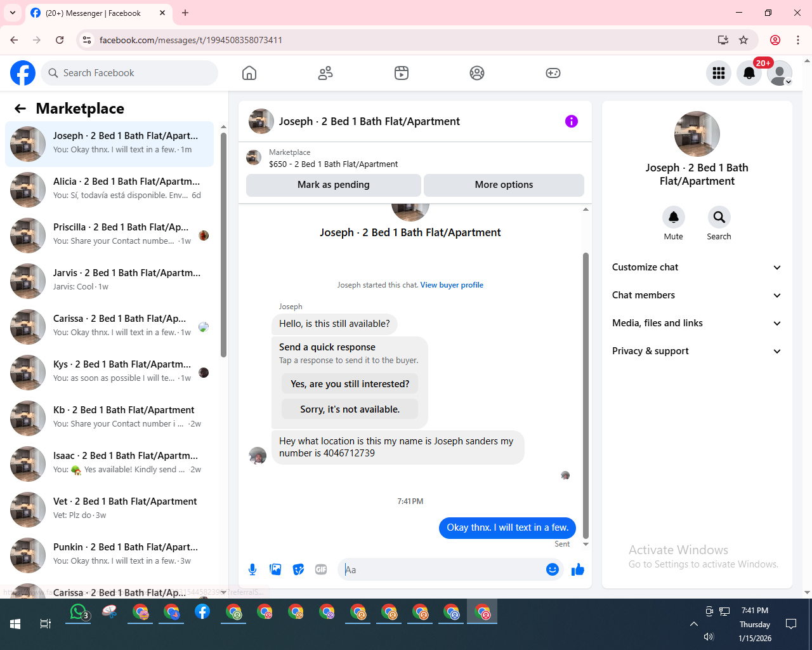Open the taskbar clock showing 7:41 PM
This screenshot has width=812, height=650.
click(x=755, y=624)
